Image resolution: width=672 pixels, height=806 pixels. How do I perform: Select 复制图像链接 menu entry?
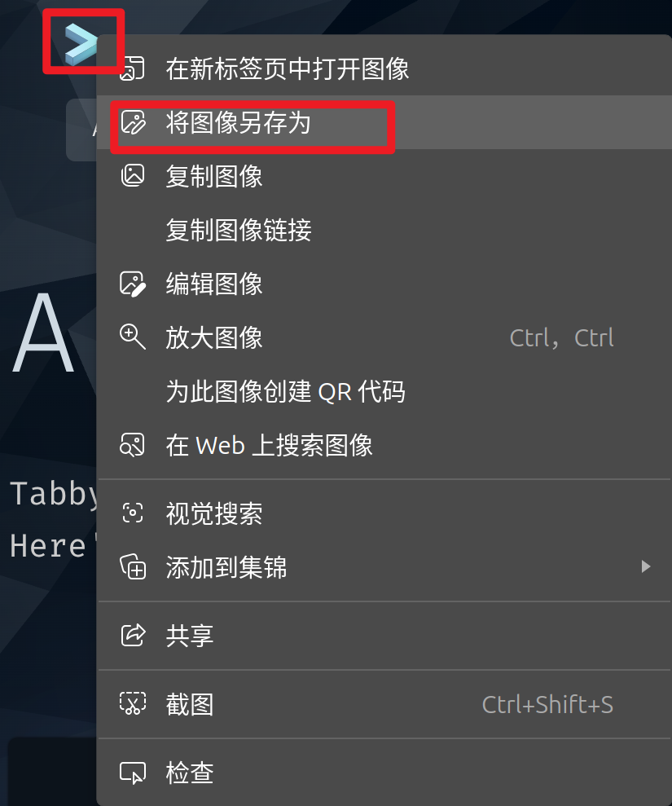coord(384,230)
